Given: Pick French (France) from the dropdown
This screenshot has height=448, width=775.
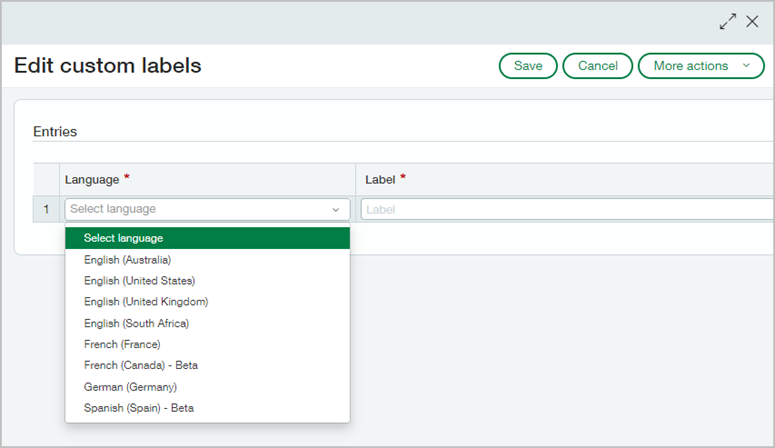Looking at the screenshot, I should pyautogui.click(x=122, y=344).
